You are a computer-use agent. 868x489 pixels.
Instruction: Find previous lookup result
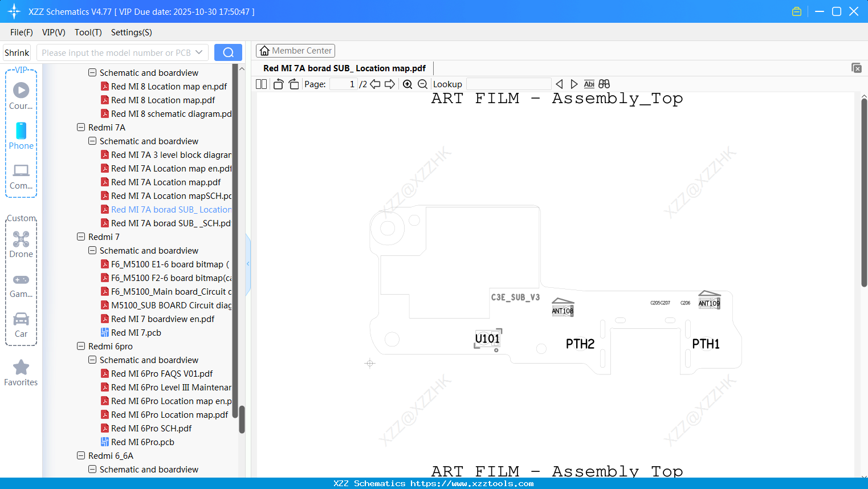pyautogui.click(x=559, y=84)
